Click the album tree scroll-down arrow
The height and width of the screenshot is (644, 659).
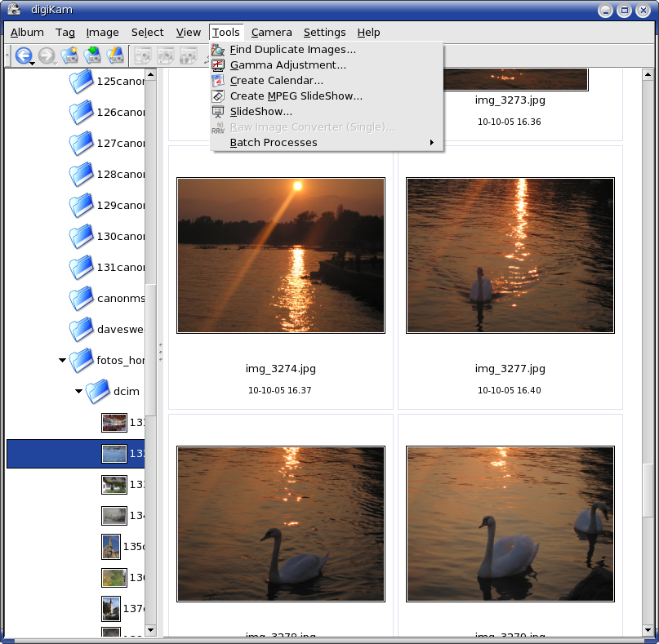[x=150, y=630]
